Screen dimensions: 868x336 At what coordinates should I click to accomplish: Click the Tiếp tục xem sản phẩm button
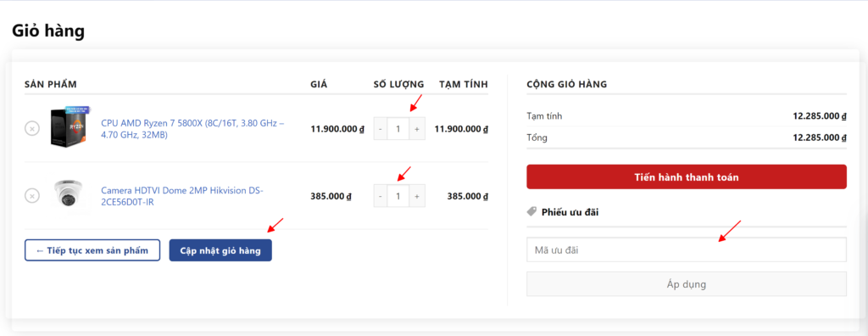92,250
